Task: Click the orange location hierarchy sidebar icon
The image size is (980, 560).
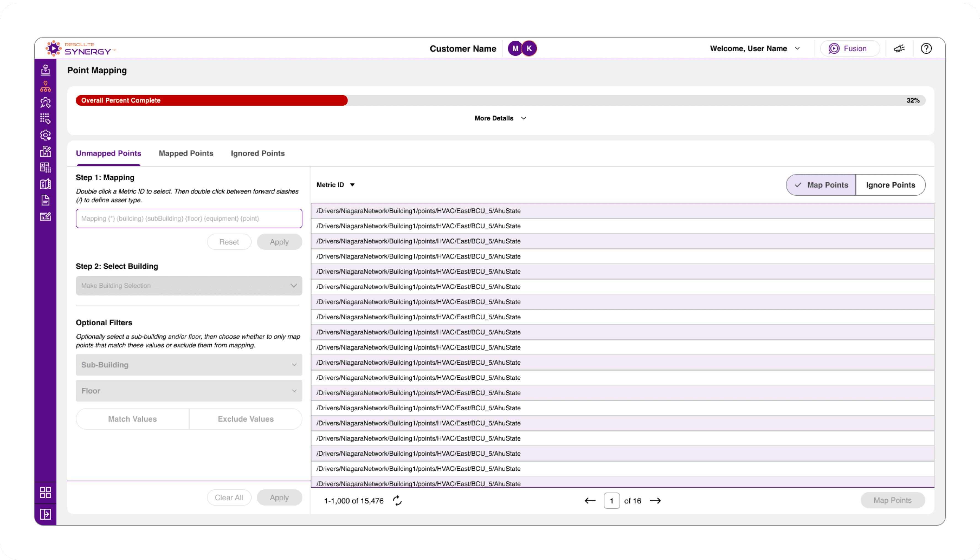Action: pos(46,87)
